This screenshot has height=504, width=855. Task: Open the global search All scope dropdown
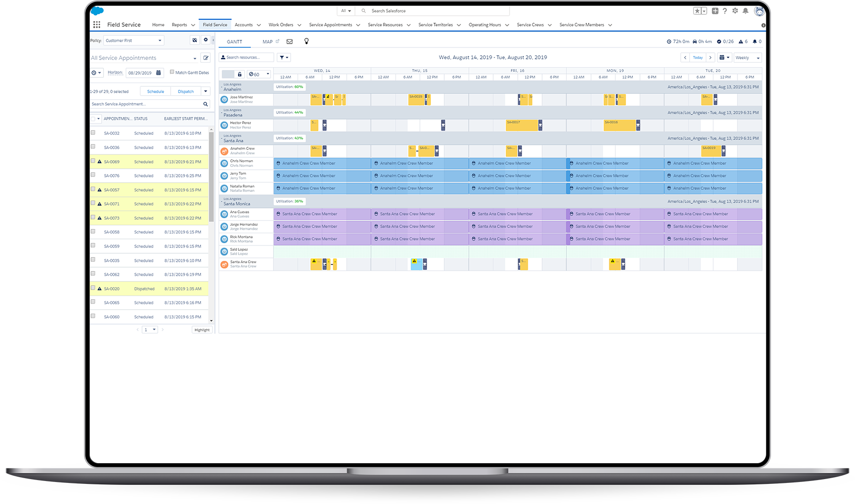click(x=346, y=11)
